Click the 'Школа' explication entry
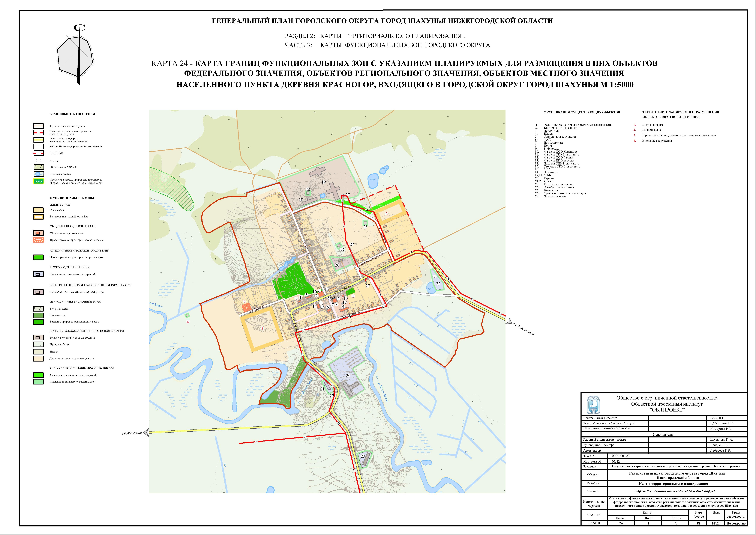 [549, 134]
